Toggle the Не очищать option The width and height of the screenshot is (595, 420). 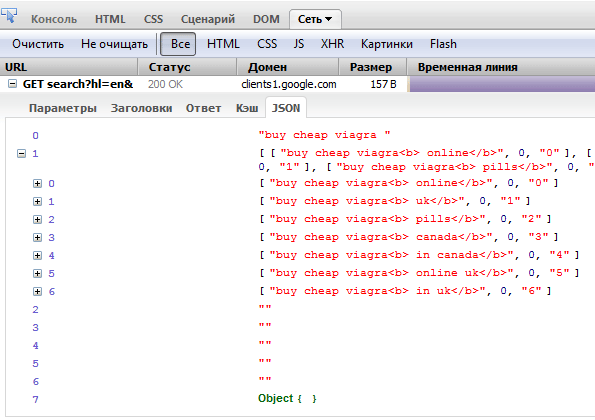[x=114, y=44]
